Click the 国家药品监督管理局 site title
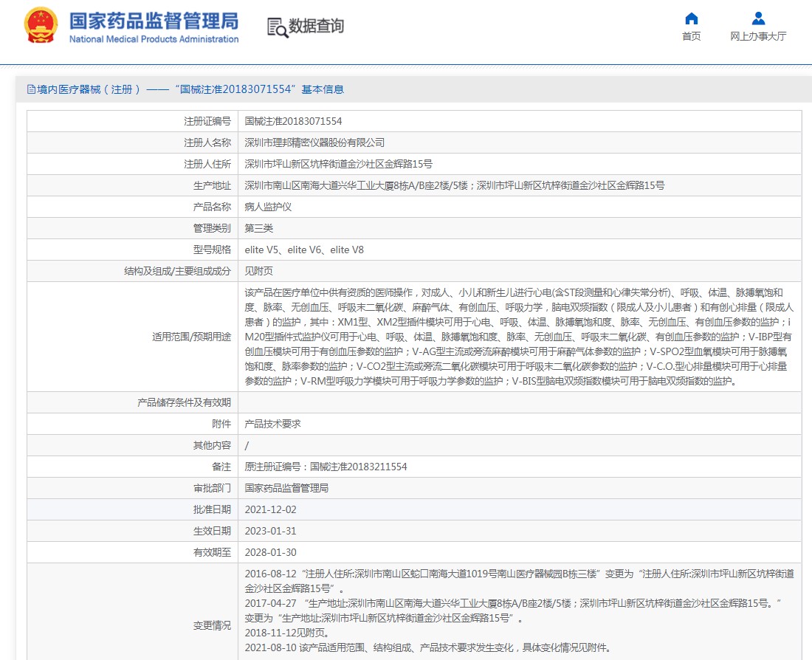The width and height of the screenshot is (812, 660). pyautogui.click(x=154, y=20)
